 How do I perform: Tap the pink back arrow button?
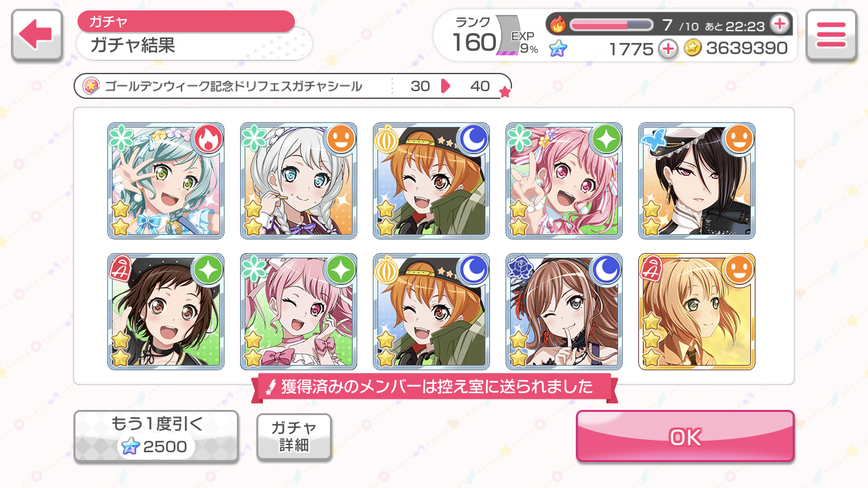[x=37, y=36]
